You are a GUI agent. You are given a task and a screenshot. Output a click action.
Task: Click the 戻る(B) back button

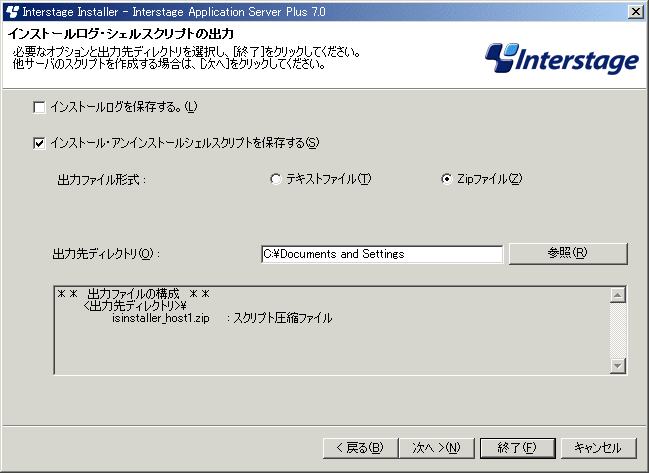360,448
